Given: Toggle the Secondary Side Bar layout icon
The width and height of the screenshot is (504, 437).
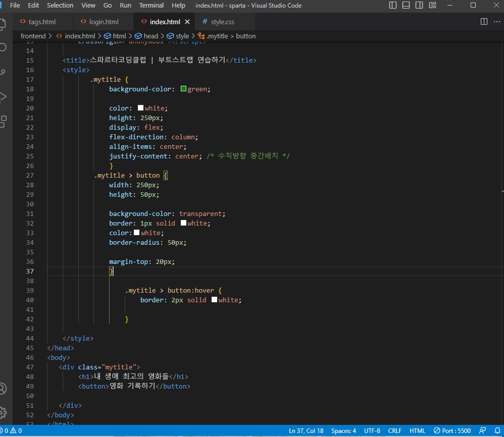Looking at the screenshot, I should 419,5.
